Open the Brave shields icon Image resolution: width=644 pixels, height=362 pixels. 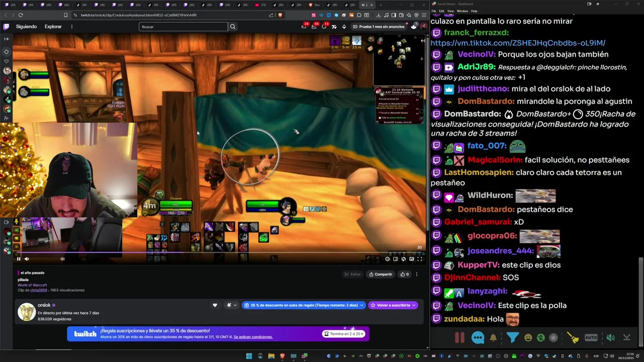pyautogui.click(x=280, y=15)
